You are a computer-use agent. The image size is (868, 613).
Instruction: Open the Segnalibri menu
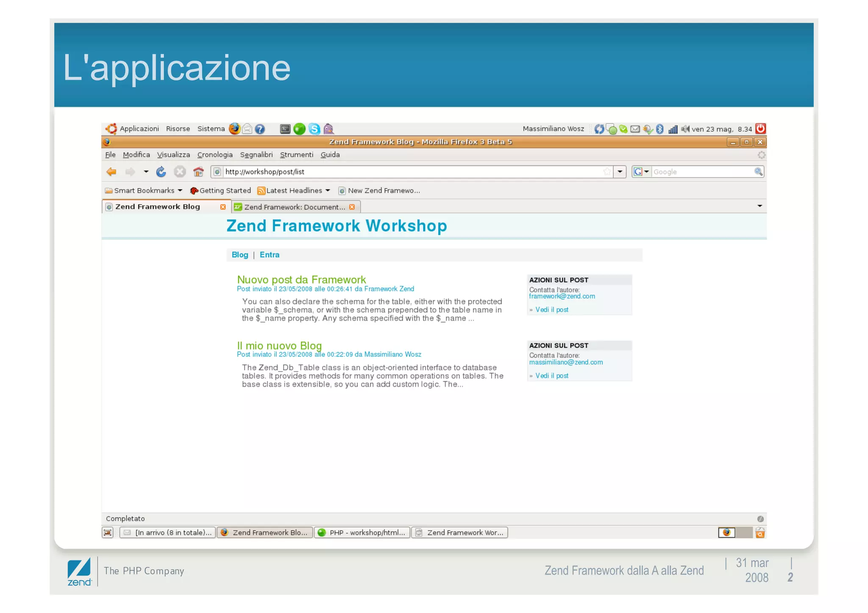(256, 155)
